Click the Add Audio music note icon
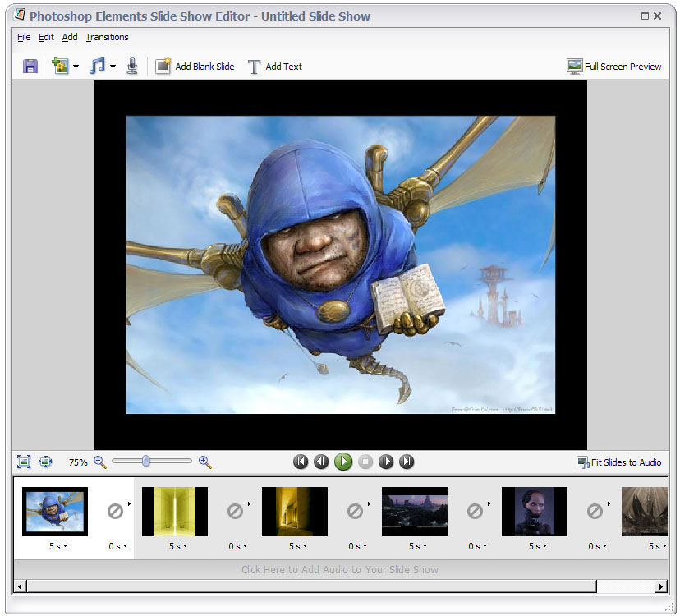 click(97, 66)
